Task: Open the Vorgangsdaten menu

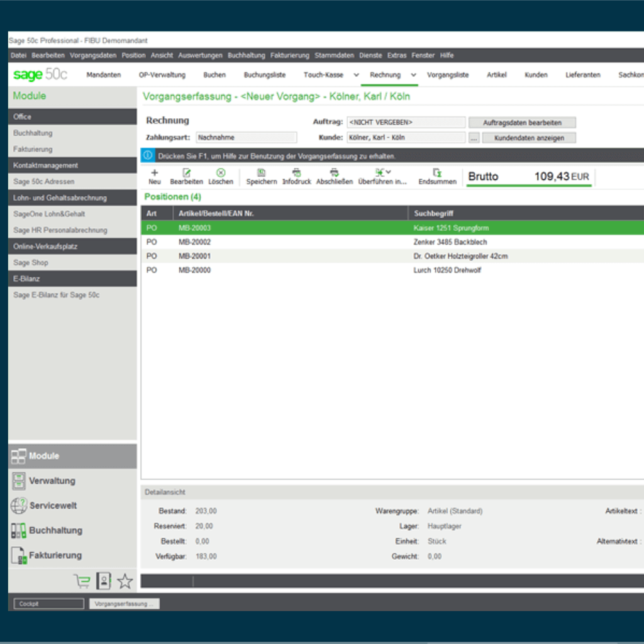Action: tap(93, 55)
